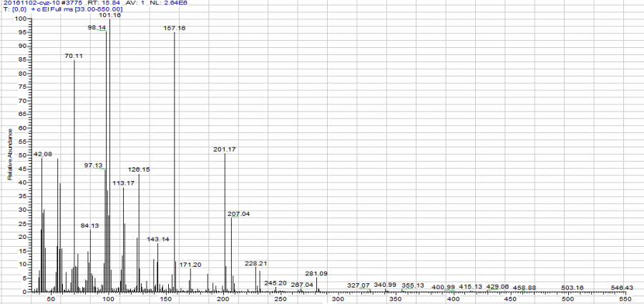This screenshot has height=304, width=644.
Task: Click the 126.15 peak label
Action: [139, 170]
